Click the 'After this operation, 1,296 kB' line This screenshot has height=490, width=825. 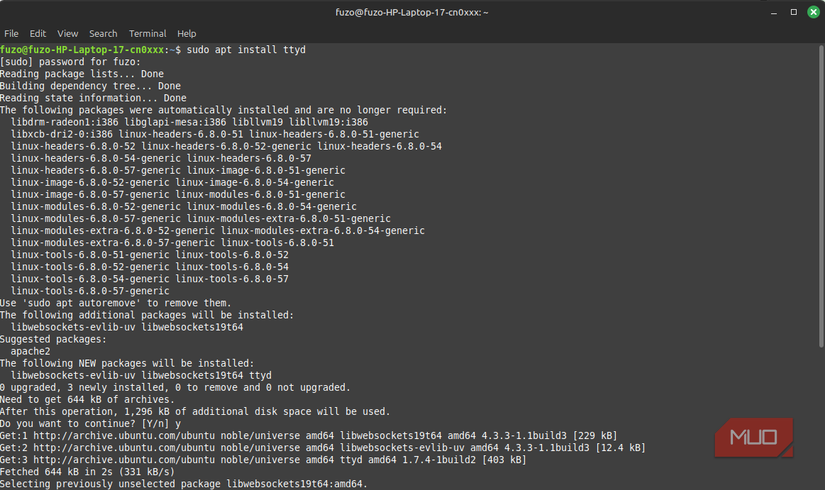(195, 412)
